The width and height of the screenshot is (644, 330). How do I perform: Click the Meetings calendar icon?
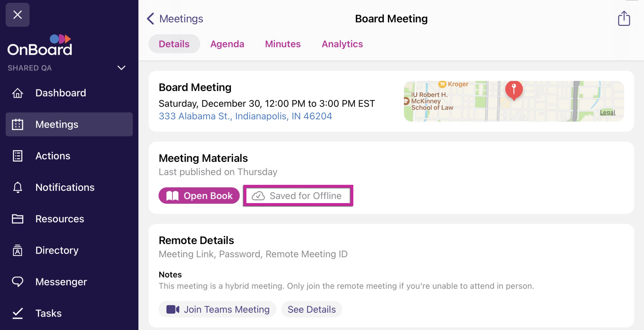pos(17,124)
